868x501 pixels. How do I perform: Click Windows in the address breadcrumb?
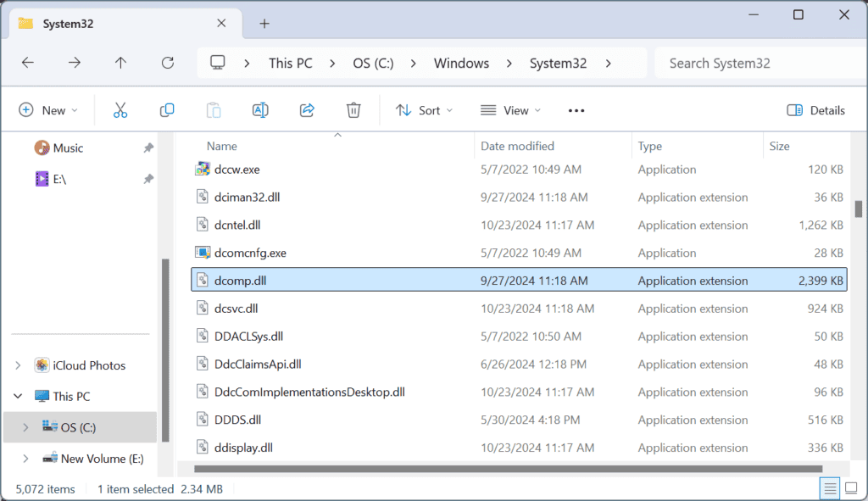pyautogui.click(x=461, y=63)
